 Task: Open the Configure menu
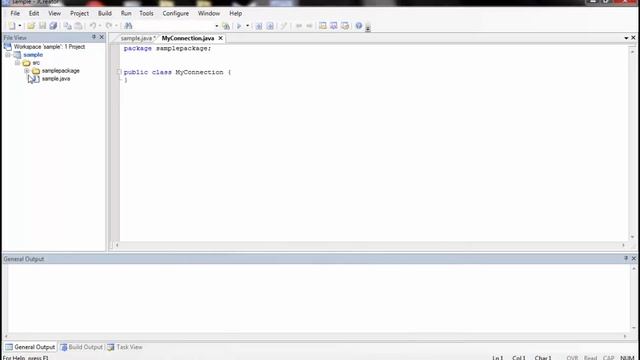176,13
